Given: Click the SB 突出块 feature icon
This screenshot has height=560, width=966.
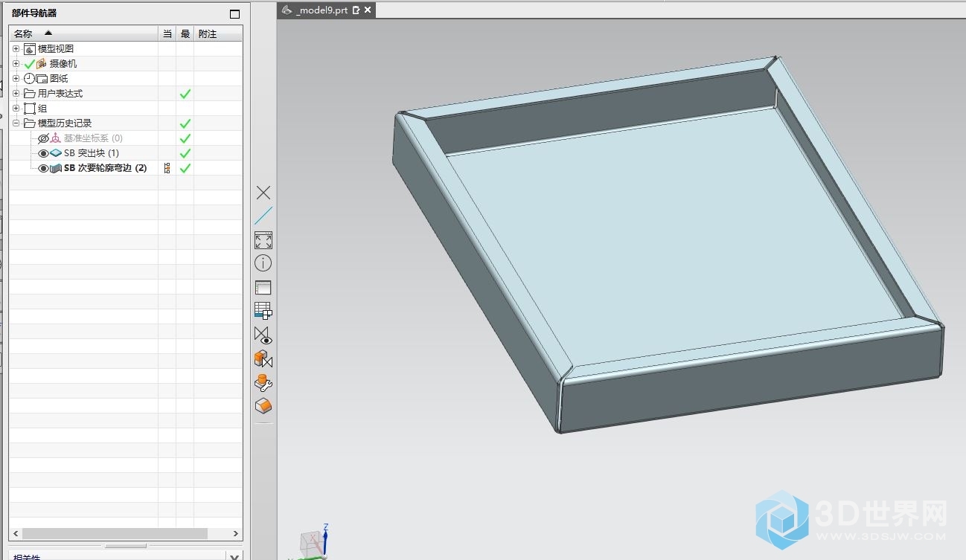Looking at the screenshot, I should pos(56,153).
